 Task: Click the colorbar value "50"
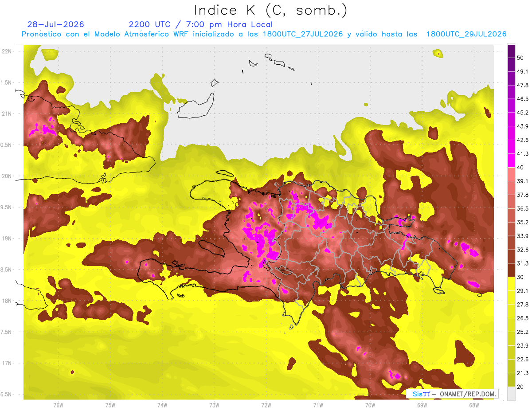click(x=520, y=58)
